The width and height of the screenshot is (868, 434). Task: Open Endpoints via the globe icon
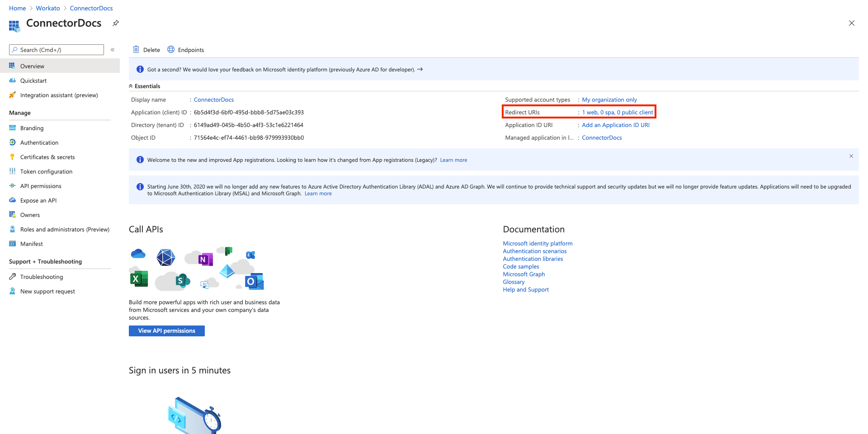[171, 50]
